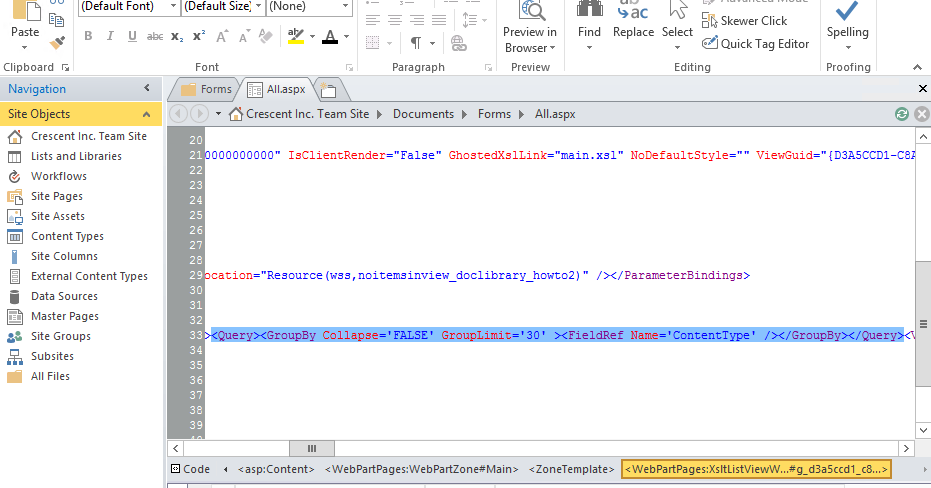Open the Font dialog launcher
931x488 pixels.
(x=349, y=68)
